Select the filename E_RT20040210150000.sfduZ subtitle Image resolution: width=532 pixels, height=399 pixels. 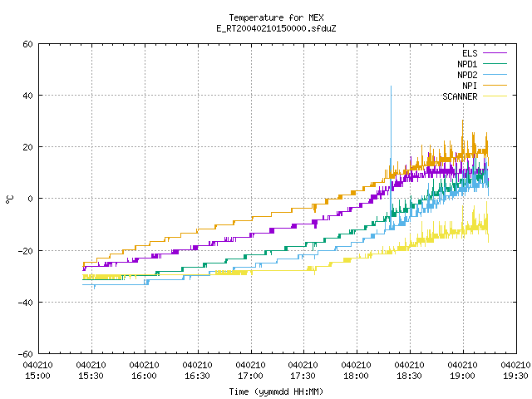[276, 28]
